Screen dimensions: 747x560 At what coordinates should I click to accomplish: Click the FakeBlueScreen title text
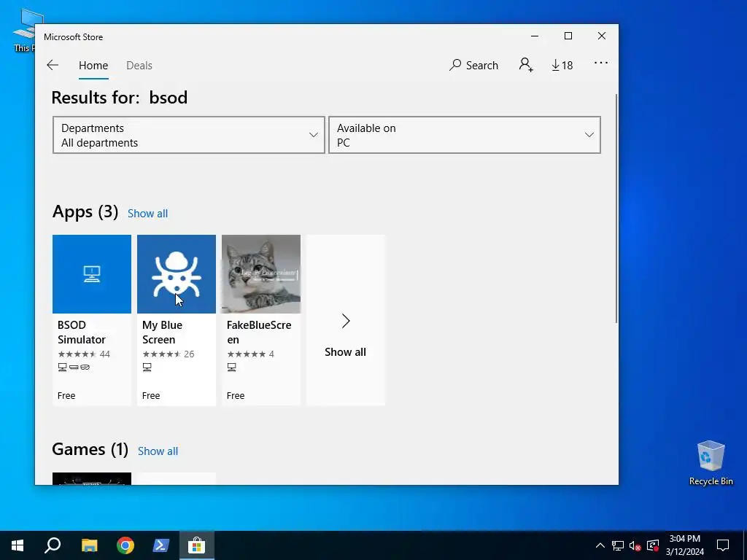259,332
